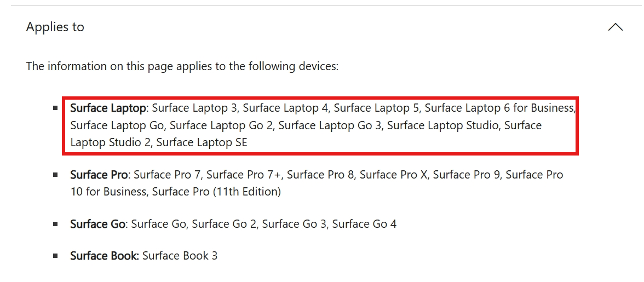644x282 pixels.
Task: Select the bold Surface Pro label
Action: point(99,175)
